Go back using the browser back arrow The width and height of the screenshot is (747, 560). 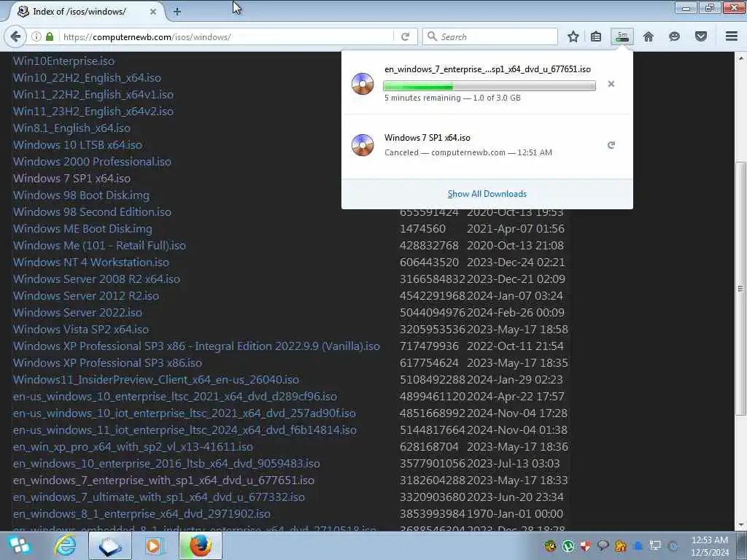tap(15, 36)
